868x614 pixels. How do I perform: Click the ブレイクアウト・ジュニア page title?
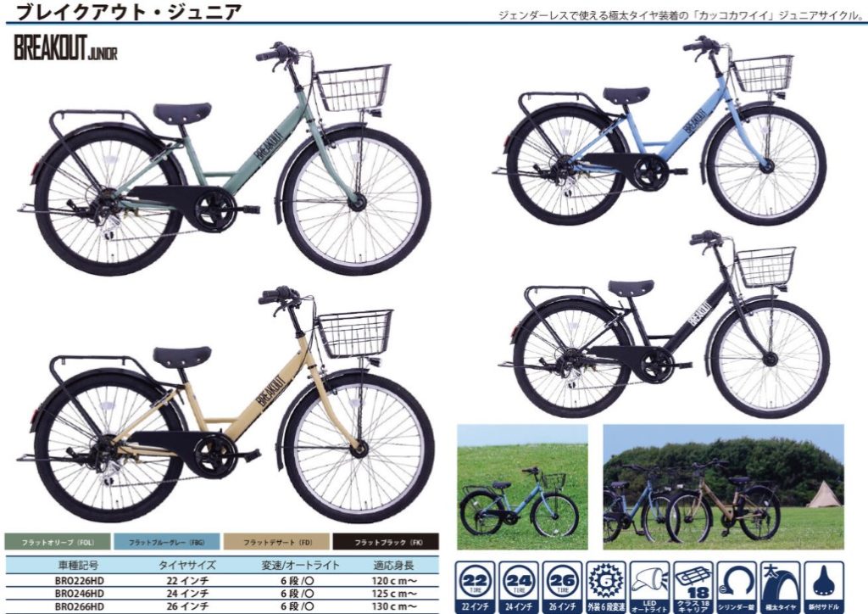129,11
